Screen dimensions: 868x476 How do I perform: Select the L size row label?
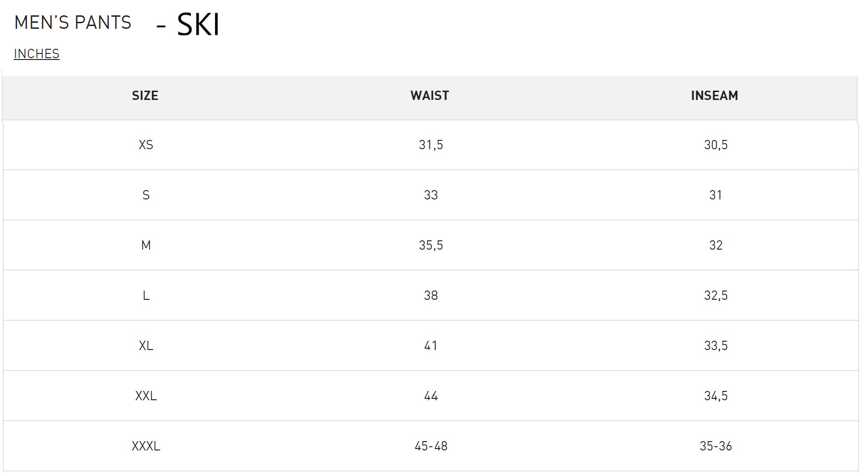pos(146,296)
